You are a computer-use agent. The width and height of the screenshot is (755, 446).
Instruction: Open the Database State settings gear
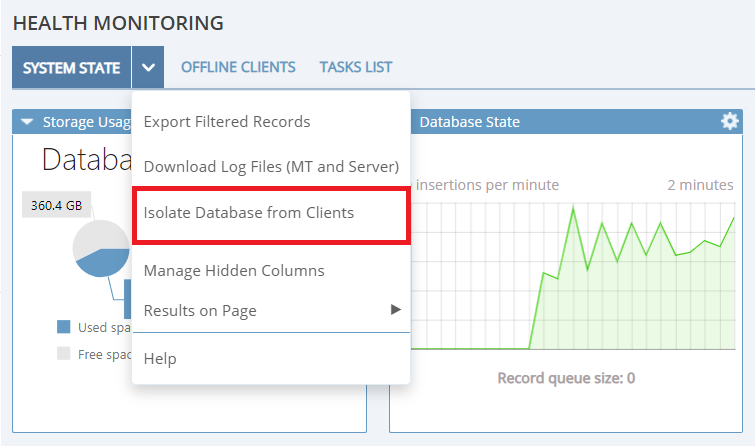click(x=730, y=122)
